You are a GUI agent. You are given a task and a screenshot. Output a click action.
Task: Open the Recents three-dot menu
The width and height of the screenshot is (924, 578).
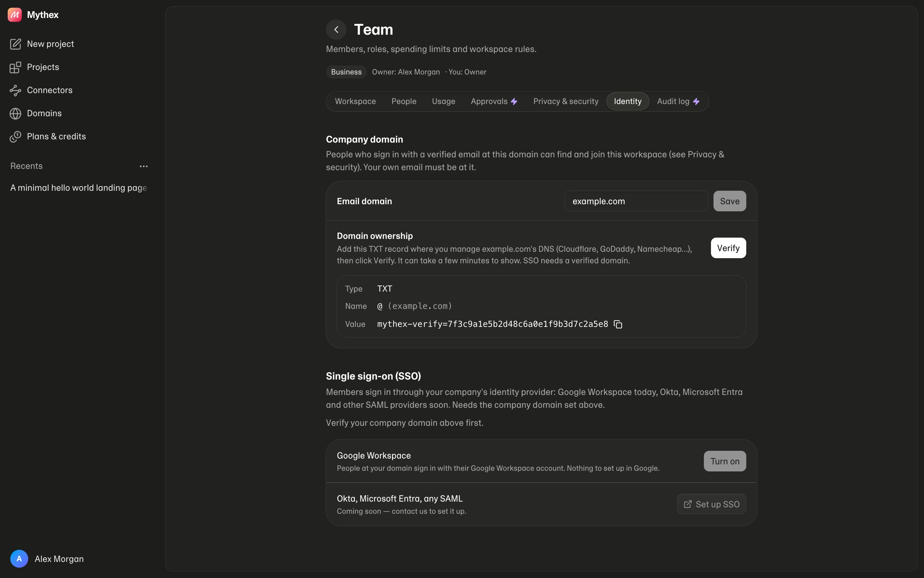(x=143, y=166)
